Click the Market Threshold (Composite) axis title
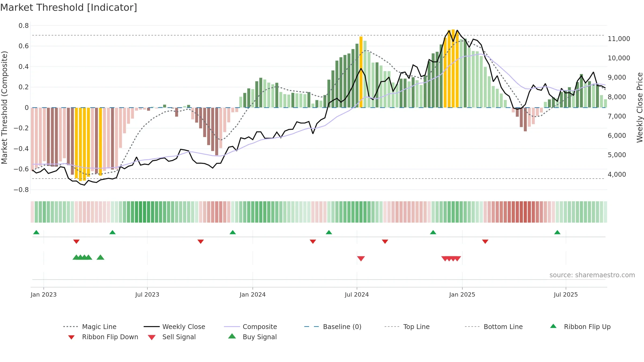Image resolution: width=644 pixels, height=362 pixels. pos(4,108)
